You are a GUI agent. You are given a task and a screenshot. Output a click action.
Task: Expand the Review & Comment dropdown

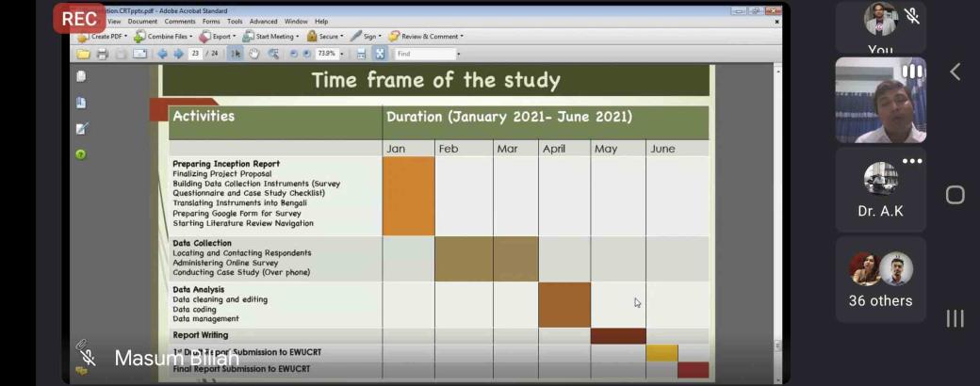pyautogui.click(x=426, y=37)
